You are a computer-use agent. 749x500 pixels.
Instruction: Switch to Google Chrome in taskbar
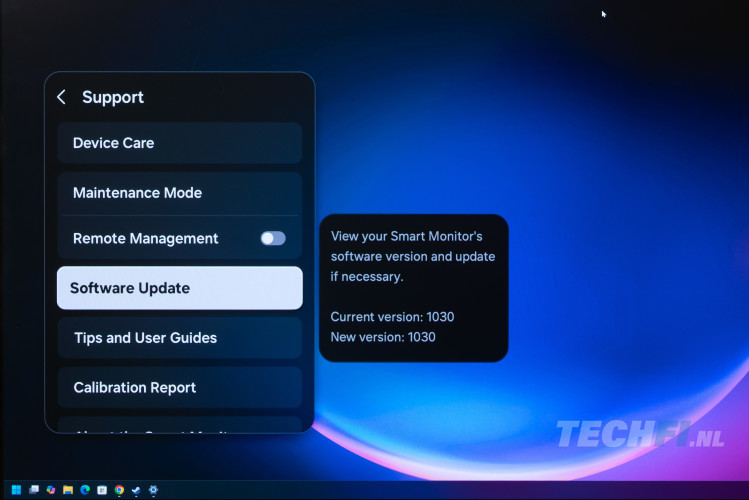tap(119, 489)
